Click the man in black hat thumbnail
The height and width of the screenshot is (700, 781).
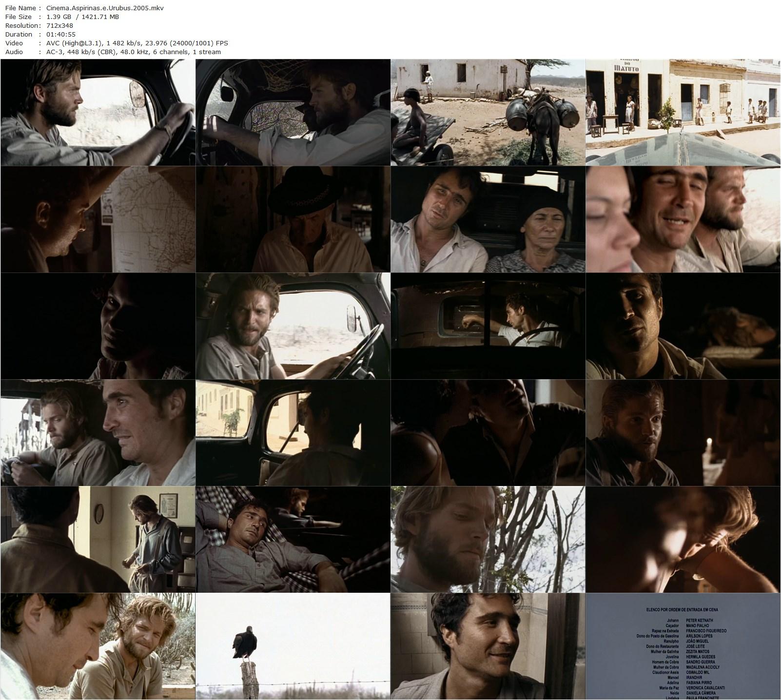pyautogui.click(x=293, y=219)
